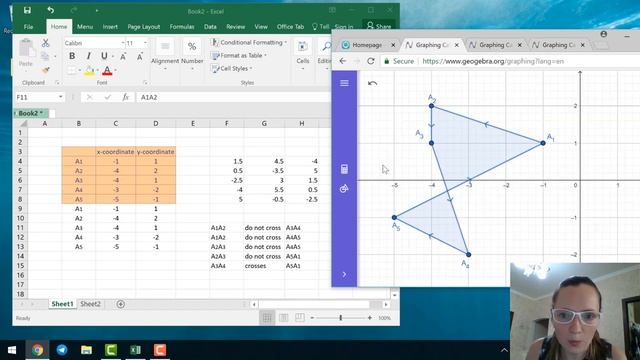Open the Tell me search box
The image size is (640, 360).
tap(321, 27)
